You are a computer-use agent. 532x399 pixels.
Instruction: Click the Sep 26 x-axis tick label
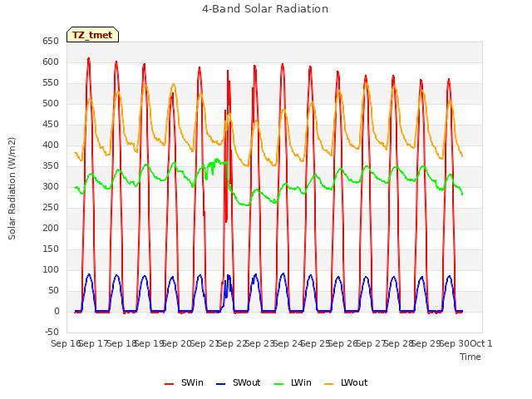point(343,343)
